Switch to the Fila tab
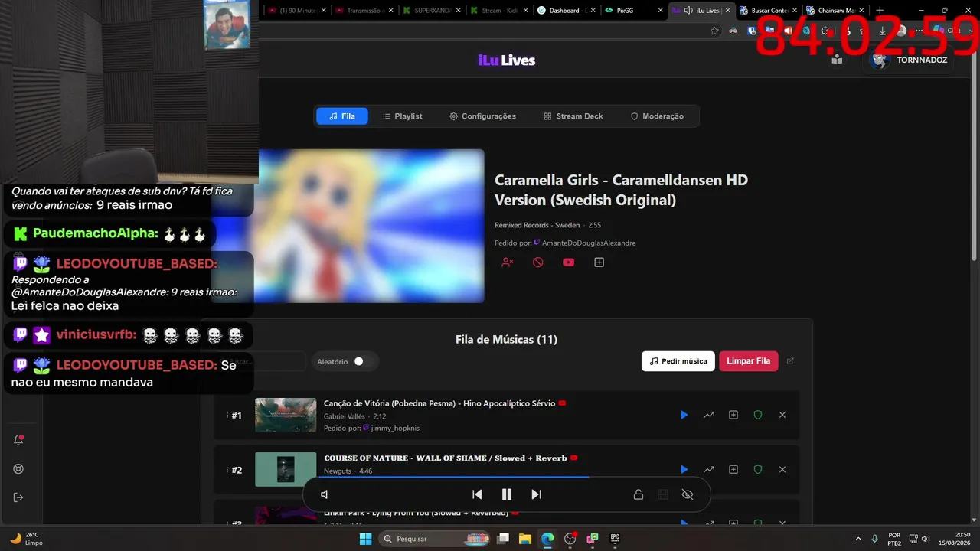980x551 pixels. (342, 116)
